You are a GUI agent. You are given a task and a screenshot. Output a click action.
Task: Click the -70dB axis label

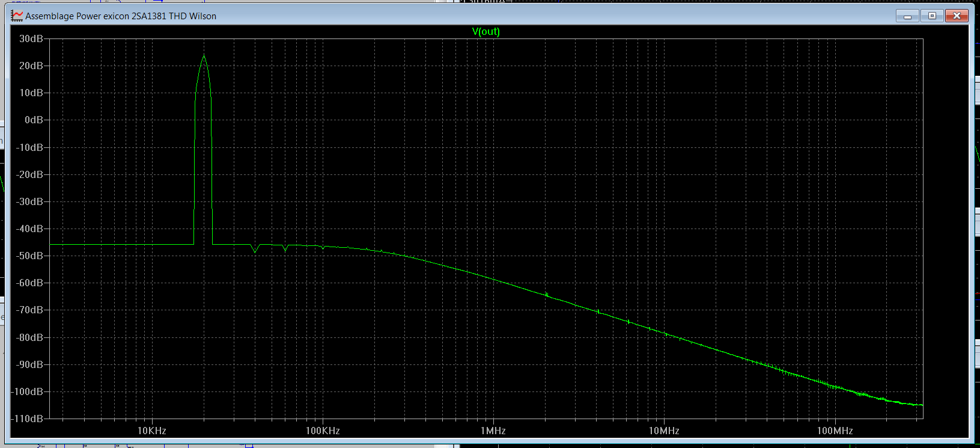click(29, 310)
